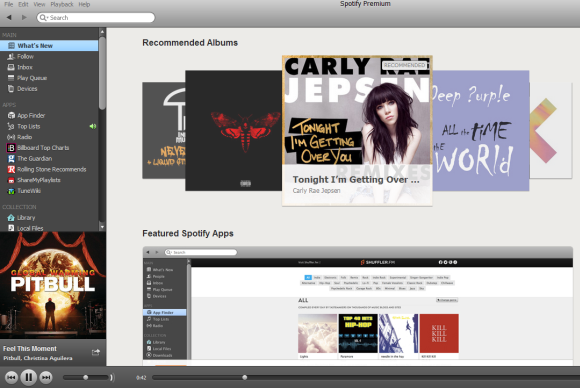
Task: Click the What's New icon
Action: point(11,45)
